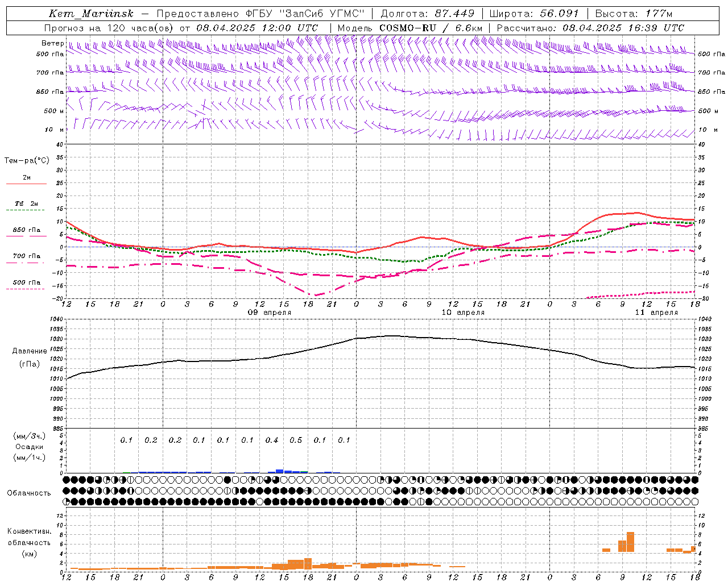Image resolution: width=728 pixels, height=582 pixels.
Task: Click 'Рассчитано: 08.04.2025 16:39 UTC' timestamp
Action: pos(590,28)
